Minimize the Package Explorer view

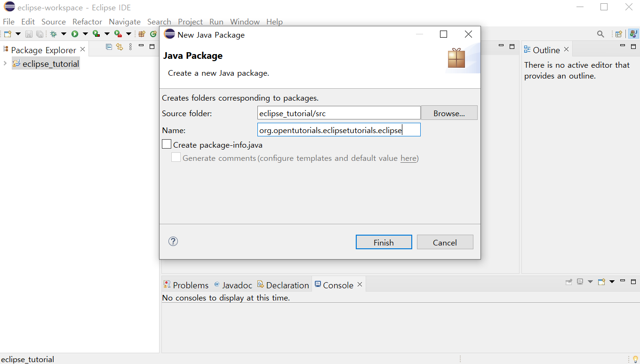pos(141,46)
